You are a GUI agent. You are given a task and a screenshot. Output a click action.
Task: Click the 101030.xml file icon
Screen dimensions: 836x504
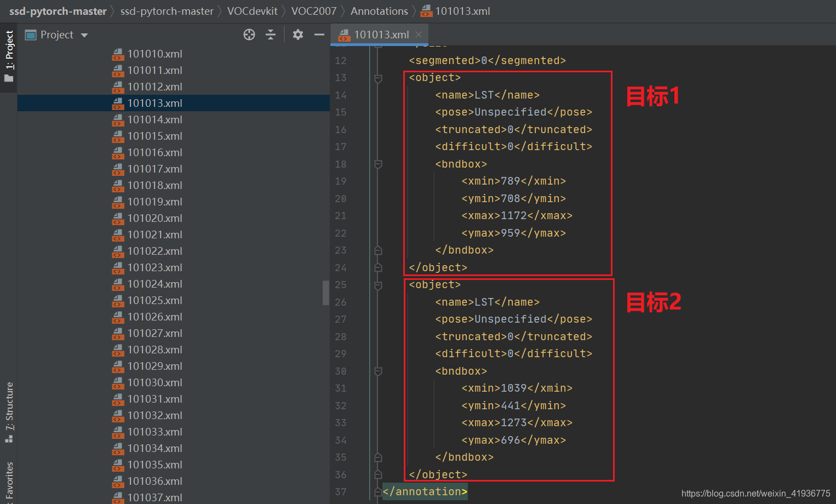[x=118, y=382]
